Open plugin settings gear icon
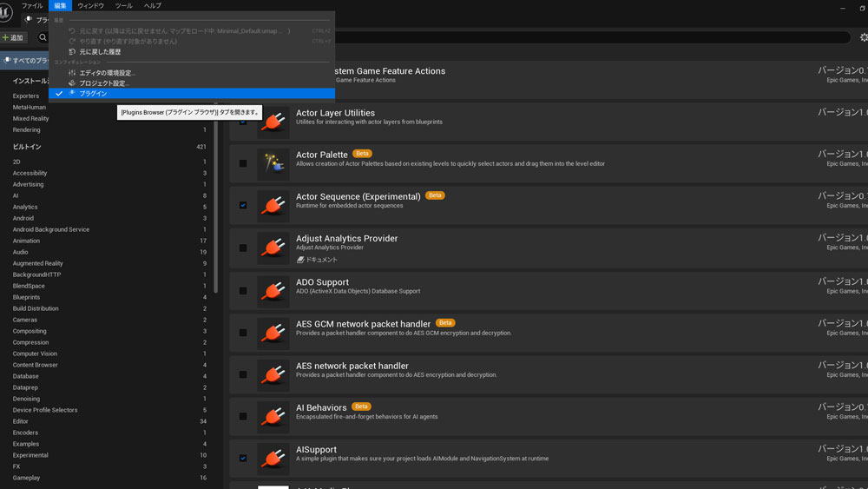Screen dimensions: 868x489 [x=864, y=37]
